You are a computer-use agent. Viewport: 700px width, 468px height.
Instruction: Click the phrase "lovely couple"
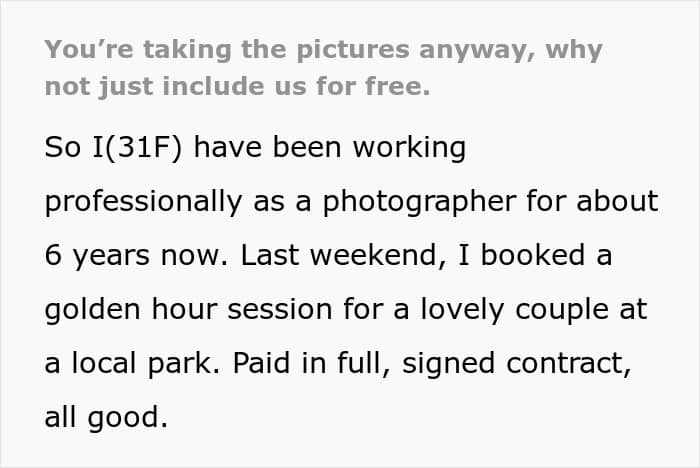pyautogui.click(x=513, y=309)
